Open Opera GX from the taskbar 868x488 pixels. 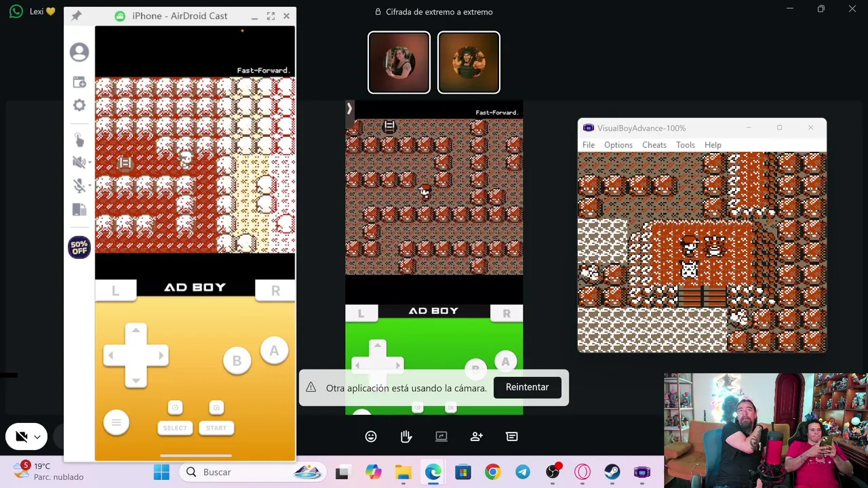[x=583, y=472]
